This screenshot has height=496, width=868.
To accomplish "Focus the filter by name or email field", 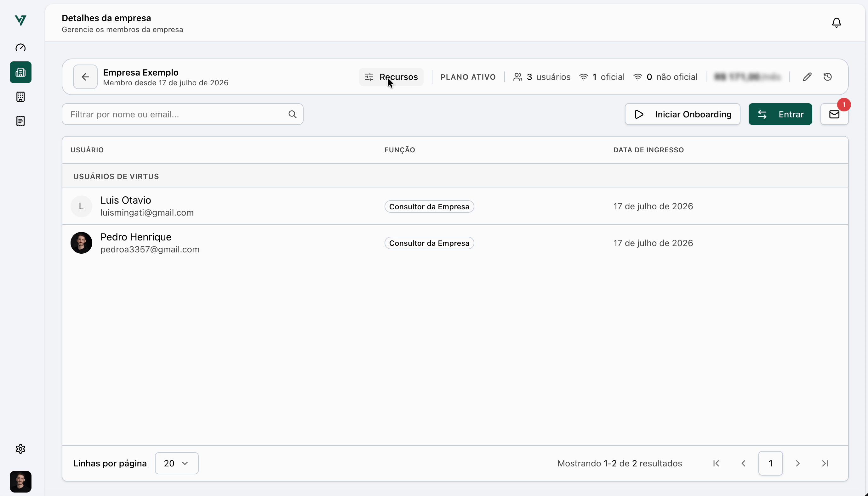I will click(183, 115).
